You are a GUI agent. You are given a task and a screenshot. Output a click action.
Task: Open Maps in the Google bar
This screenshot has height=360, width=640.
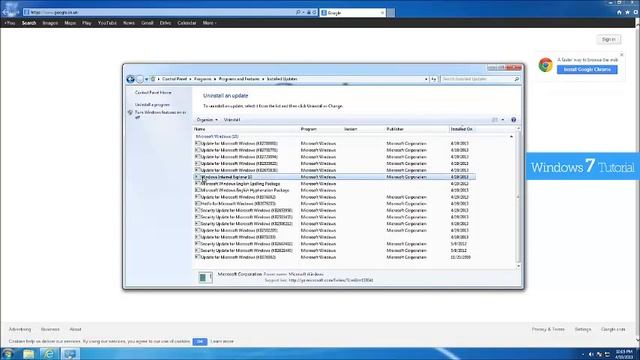pyautogui.click(x=70, y=23)
